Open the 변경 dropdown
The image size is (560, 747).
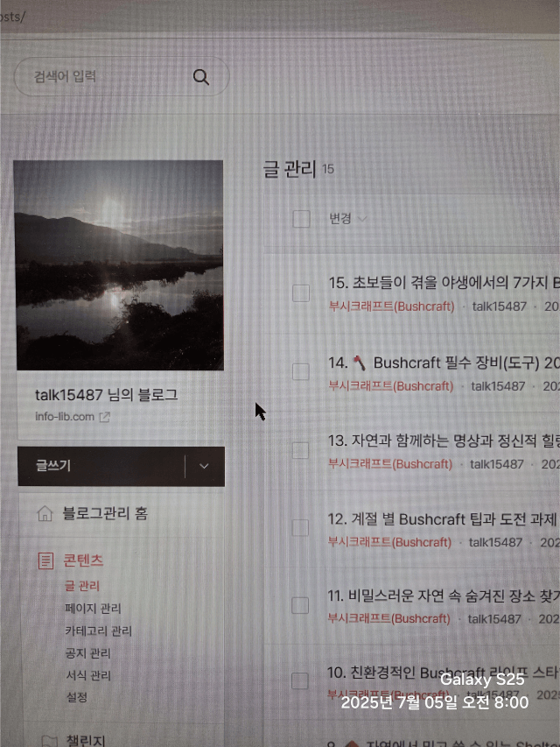click(x=347, y=218)
